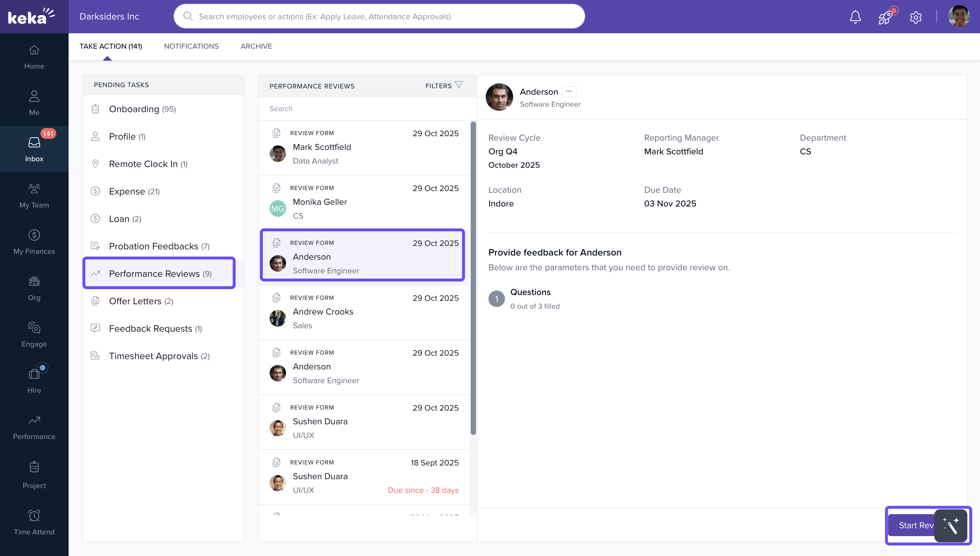Select the Expense pending tasks category
The height and width of the screenshot is (556, 980).
pyautogui.click(x=134, y=191)
